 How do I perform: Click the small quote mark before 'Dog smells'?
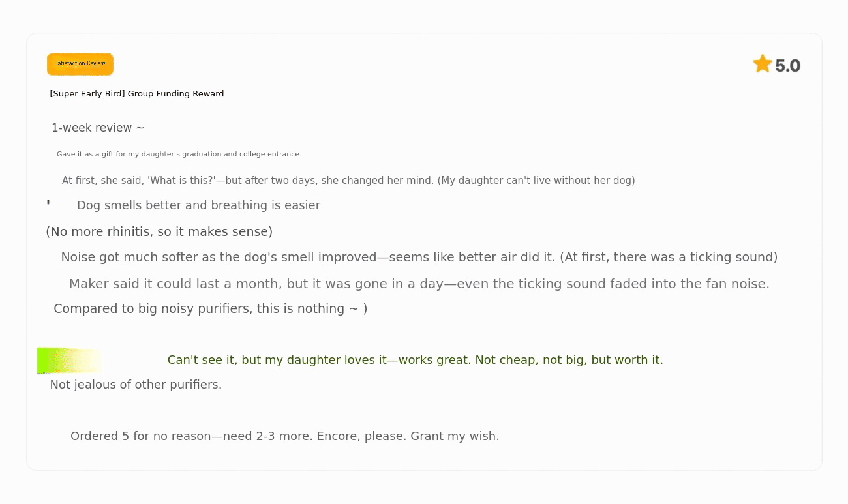pos(48,203)
